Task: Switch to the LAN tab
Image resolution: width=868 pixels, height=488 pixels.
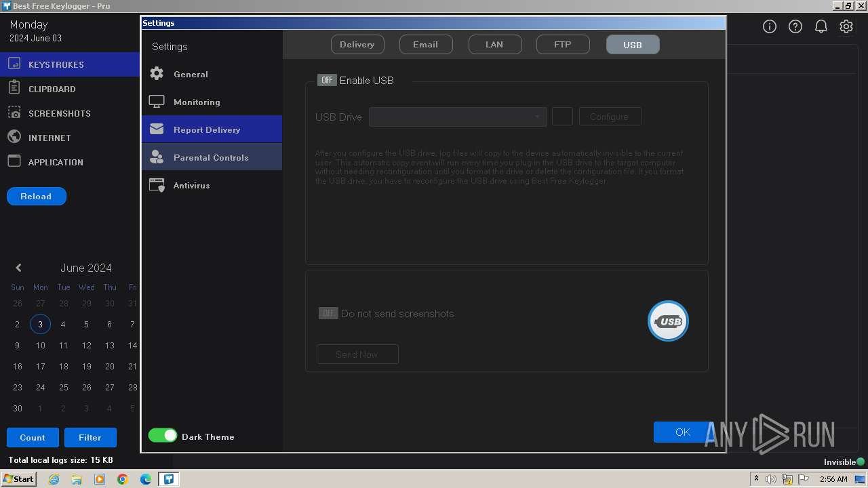Action: pyautogui.click(x=495, y=45)
